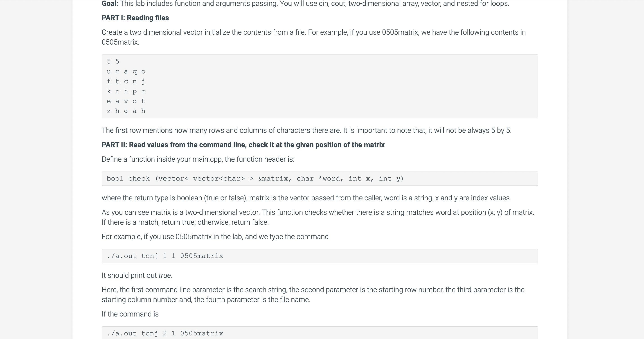Screen dimensions: 644x339
Task: Click the 'f t c n j' matrix row
Action: point(126,81)
